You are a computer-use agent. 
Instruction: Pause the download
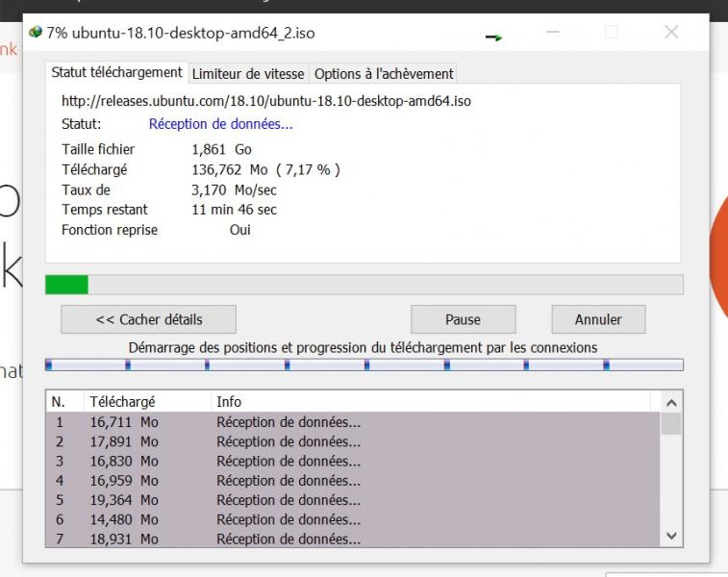[463, 319]
